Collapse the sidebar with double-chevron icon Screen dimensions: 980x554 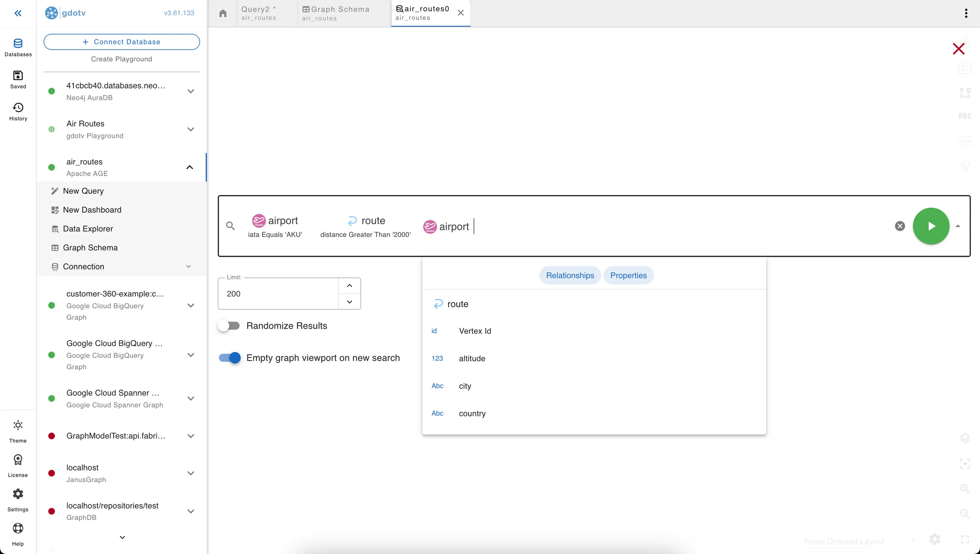point(18,13)
